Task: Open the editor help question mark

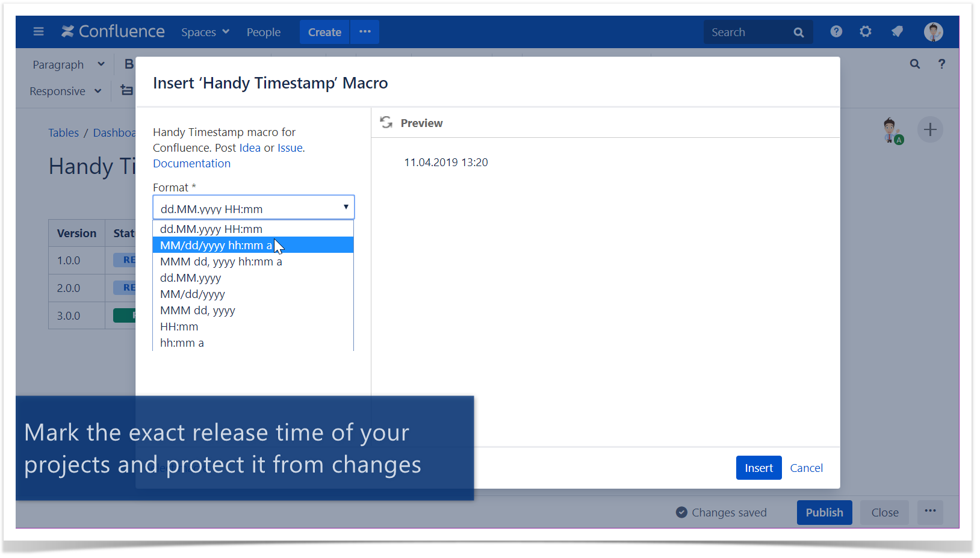Action: (x=941, y=64)
